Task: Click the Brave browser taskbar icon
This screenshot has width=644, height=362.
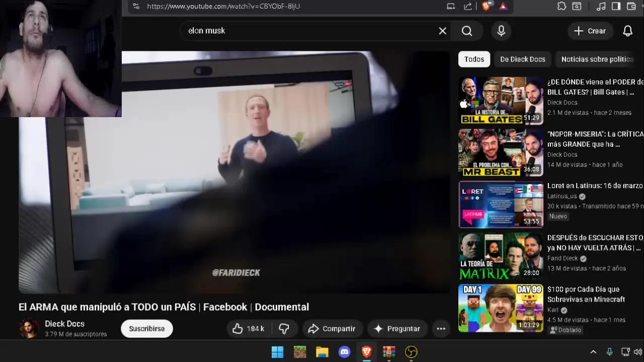Action: (x=367, y=352)
